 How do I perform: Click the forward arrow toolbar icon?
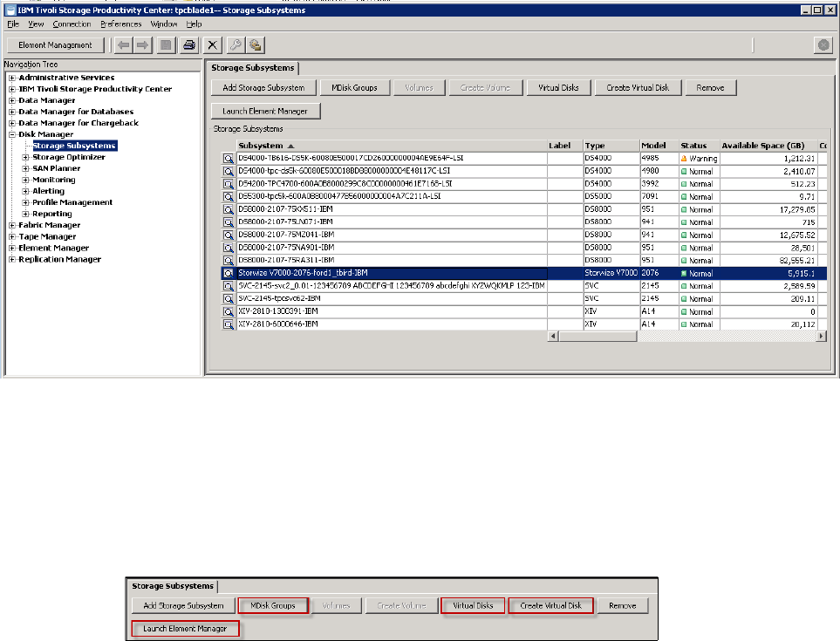(x=143, y=45)
